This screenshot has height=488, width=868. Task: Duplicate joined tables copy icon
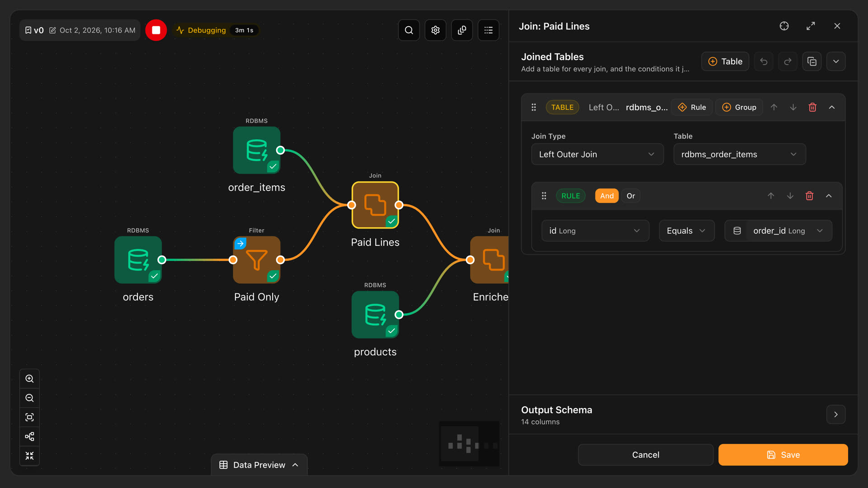[812, 61]
